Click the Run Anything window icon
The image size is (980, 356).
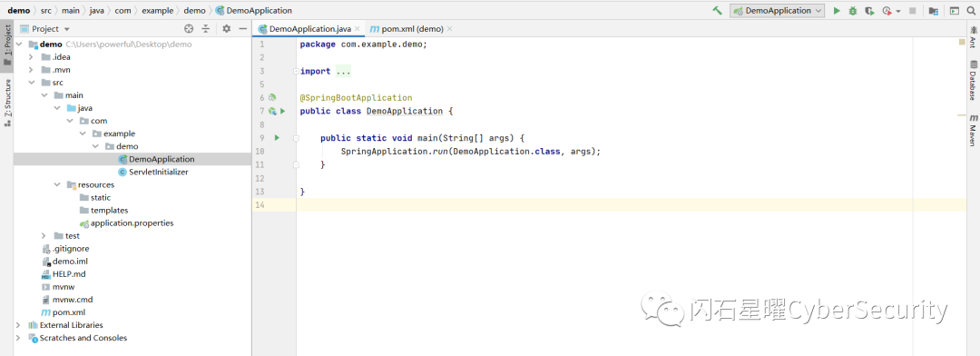(x=954, y=11)
